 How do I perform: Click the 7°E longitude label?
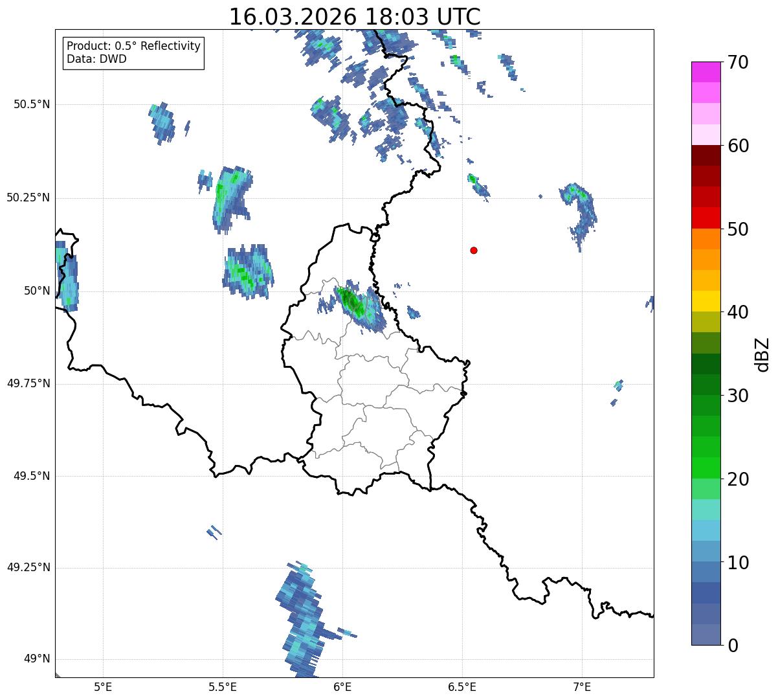click(582, 687)
